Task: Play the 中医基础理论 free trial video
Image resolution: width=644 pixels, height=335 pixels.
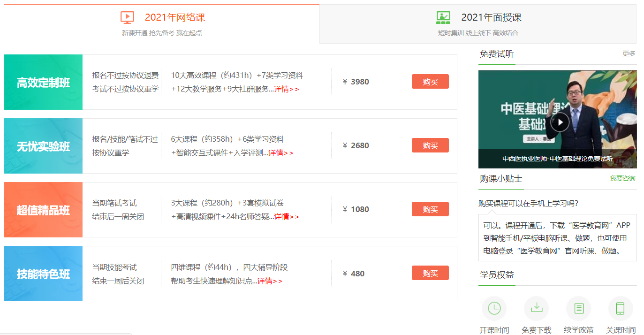Action: coord(559,122)
